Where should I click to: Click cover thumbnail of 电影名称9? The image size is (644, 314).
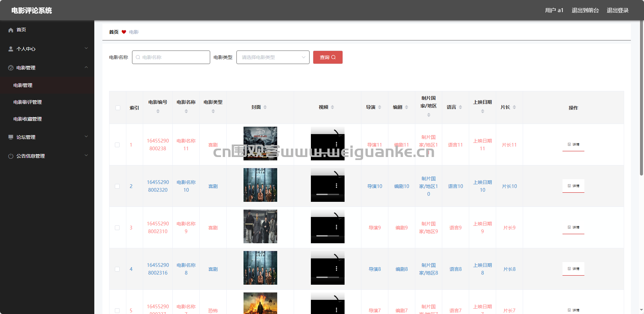tap(260, 226)
